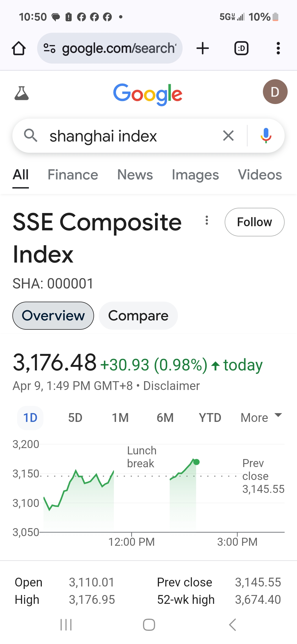This screenshot has width=297, height=644.
Task: Switch to the News tab
Action: tap(135, 175)
